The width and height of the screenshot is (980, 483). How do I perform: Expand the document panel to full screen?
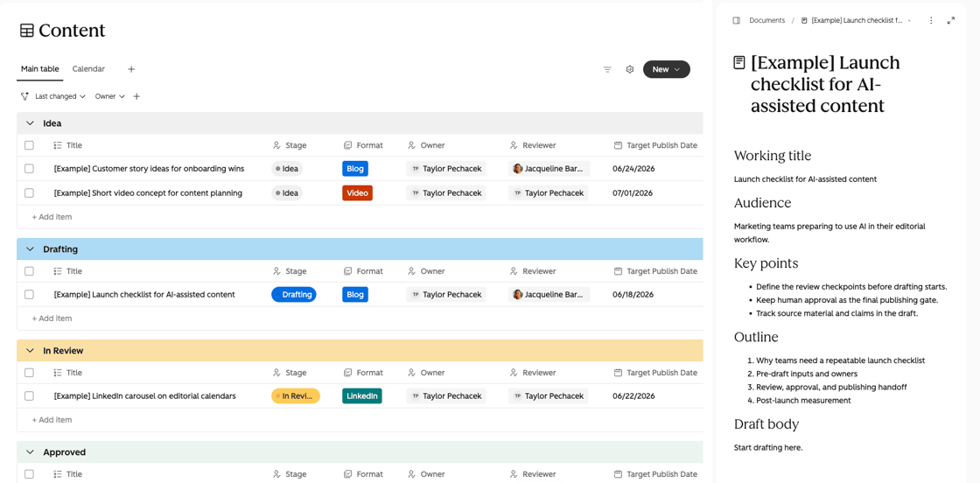(x=951, y=21)
